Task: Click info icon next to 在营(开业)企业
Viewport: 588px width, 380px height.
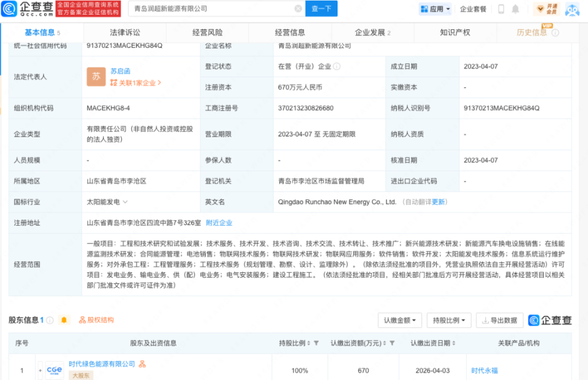Action: 337,66
